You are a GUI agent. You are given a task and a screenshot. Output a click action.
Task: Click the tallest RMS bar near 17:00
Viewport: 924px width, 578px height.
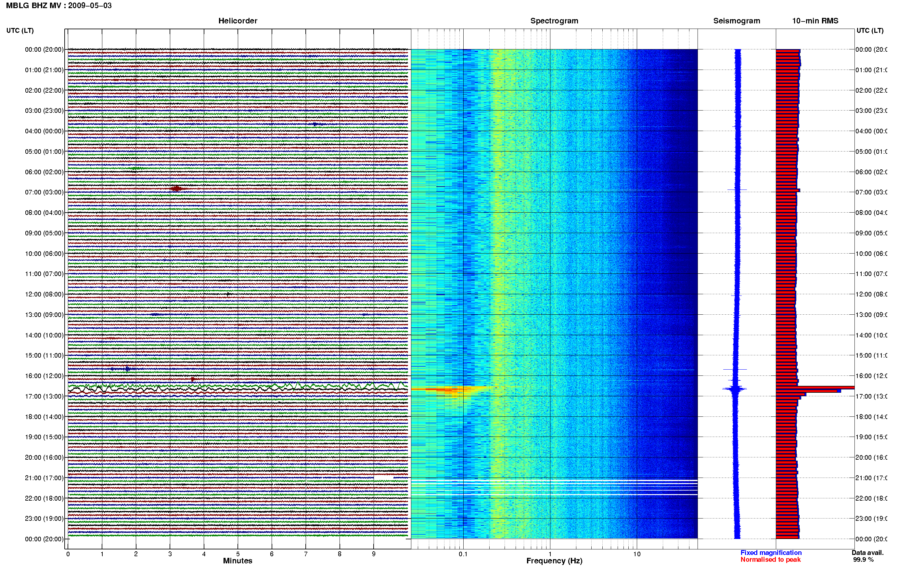click(815, 388)
